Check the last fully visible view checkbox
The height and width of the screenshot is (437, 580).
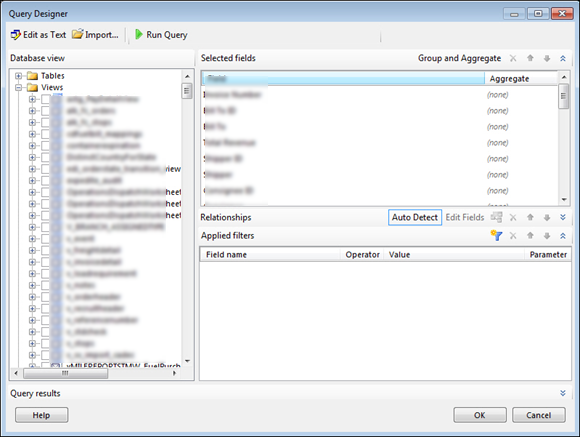pyautogui.click(x=45, y=355)
